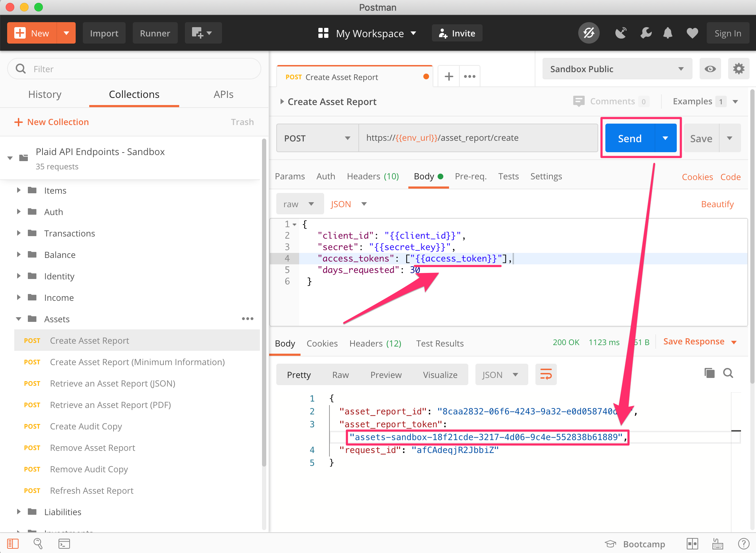This screenshot has height=553, width=756.
Task: Switch to two-pane layout icon
Action: [x=692, y=544]
